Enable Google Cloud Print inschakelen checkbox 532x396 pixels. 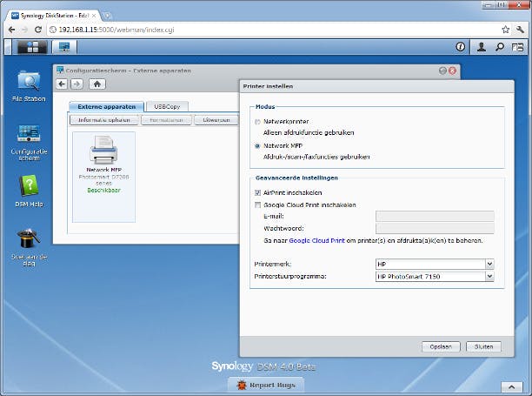tap(258, 205)
